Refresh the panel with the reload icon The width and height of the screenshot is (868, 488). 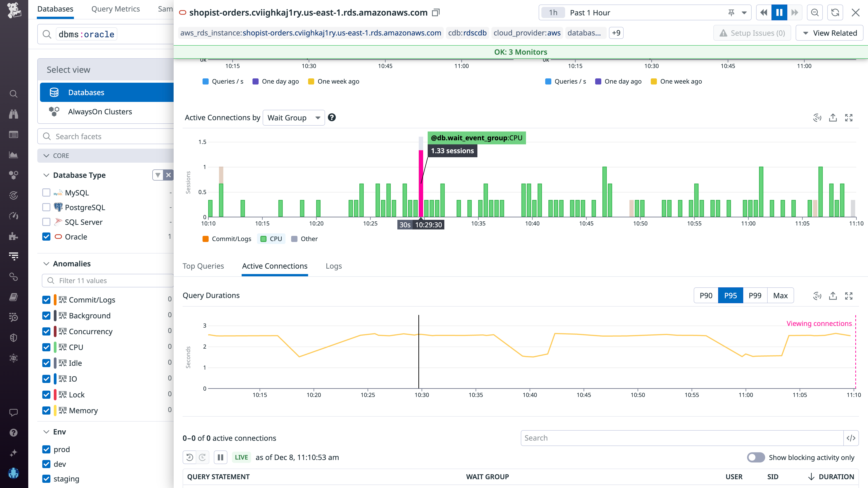835,12
